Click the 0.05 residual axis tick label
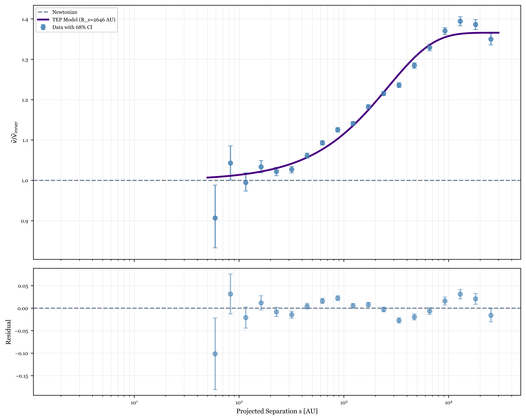The width and height of the screenshot is (526, 420). 23,286
